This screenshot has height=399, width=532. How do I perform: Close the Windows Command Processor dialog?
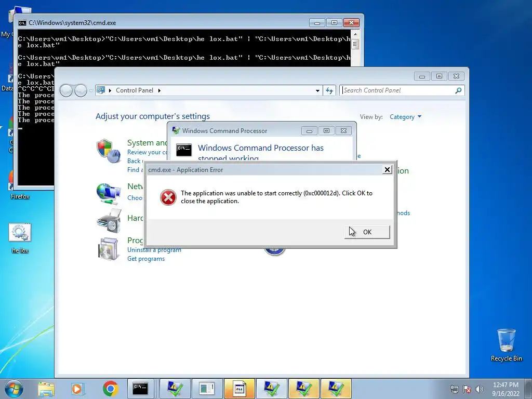(x=343, y=130)
